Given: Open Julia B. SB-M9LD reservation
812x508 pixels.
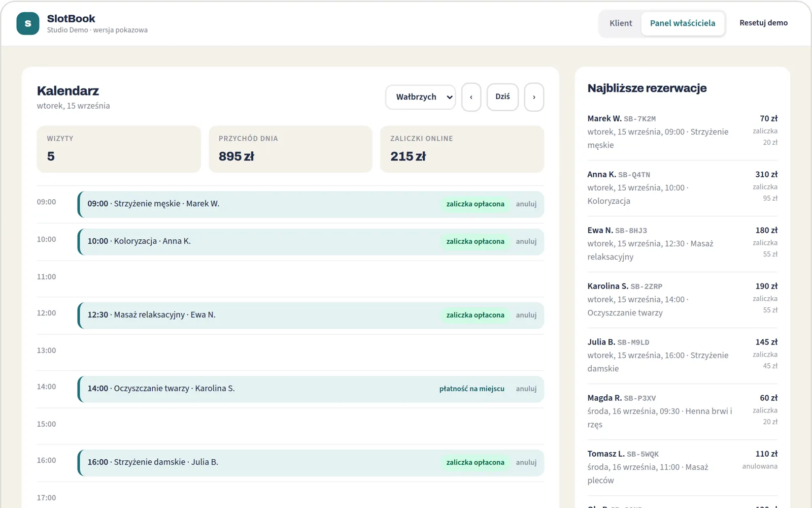Looking at the screenshot, I should pyautogui.click(x=682, y=356).
